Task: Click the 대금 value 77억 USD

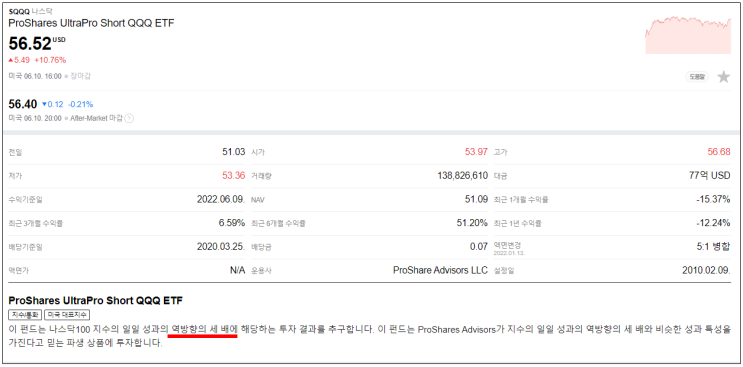Action: click(710, 176)
